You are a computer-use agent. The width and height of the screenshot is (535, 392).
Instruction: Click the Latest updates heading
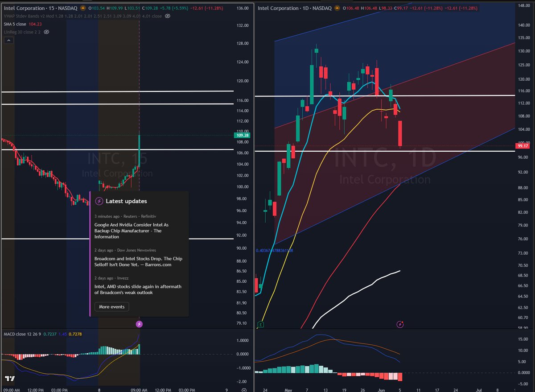tap(126, 201)
